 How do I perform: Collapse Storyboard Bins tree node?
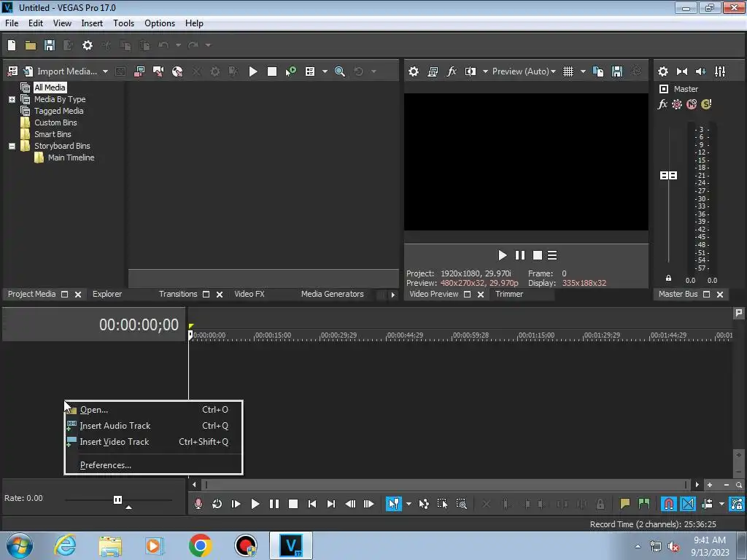coord(12,146)
